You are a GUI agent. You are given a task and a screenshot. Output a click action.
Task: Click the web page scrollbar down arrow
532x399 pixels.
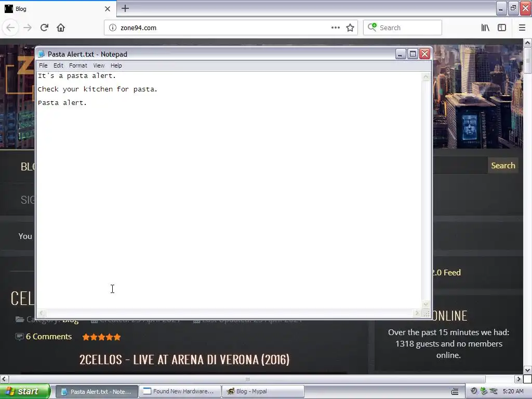coord(527,370)
